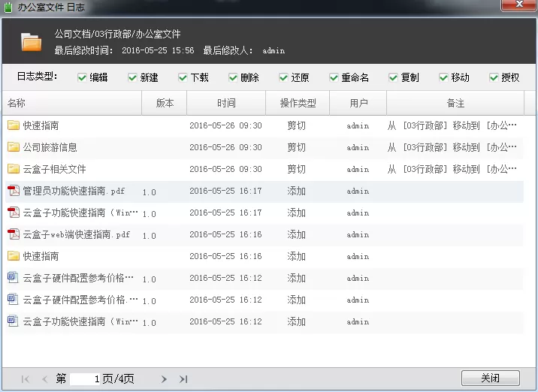The height and width of the screenshot is (392, 538).
Task: Sort by the 时间 column header
Action: [226, 103]
